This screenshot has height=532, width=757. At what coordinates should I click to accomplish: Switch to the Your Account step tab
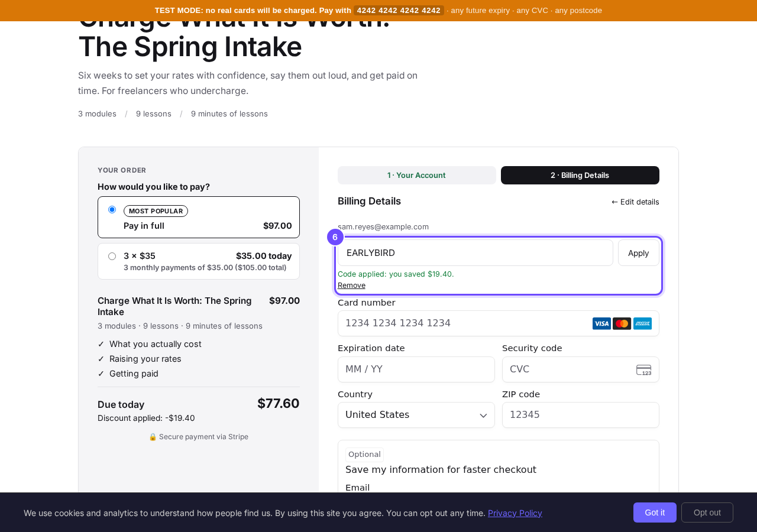[417, 175]
